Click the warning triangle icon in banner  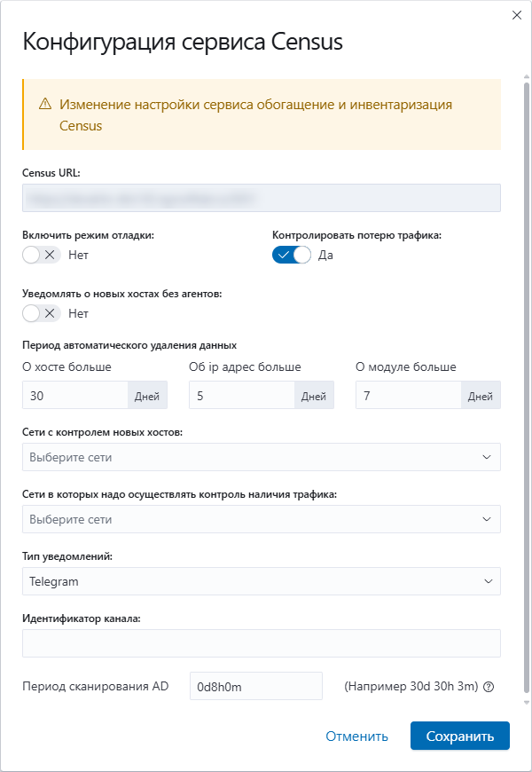[45, 104]
